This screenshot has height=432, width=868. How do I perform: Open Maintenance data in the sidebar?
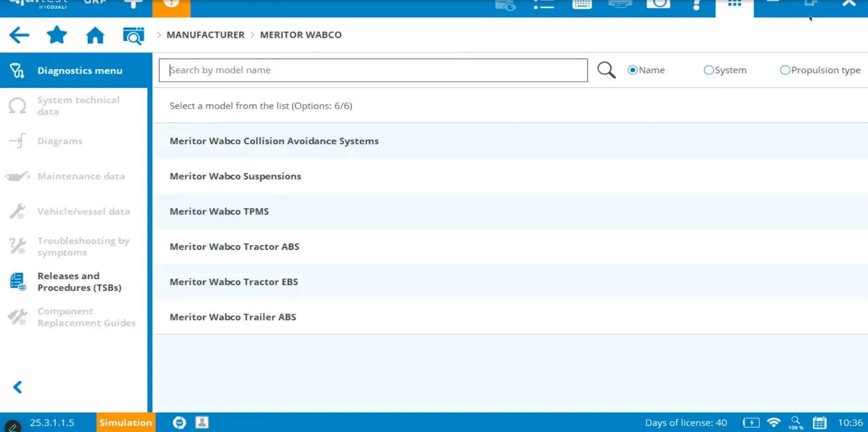pos(73,176)
